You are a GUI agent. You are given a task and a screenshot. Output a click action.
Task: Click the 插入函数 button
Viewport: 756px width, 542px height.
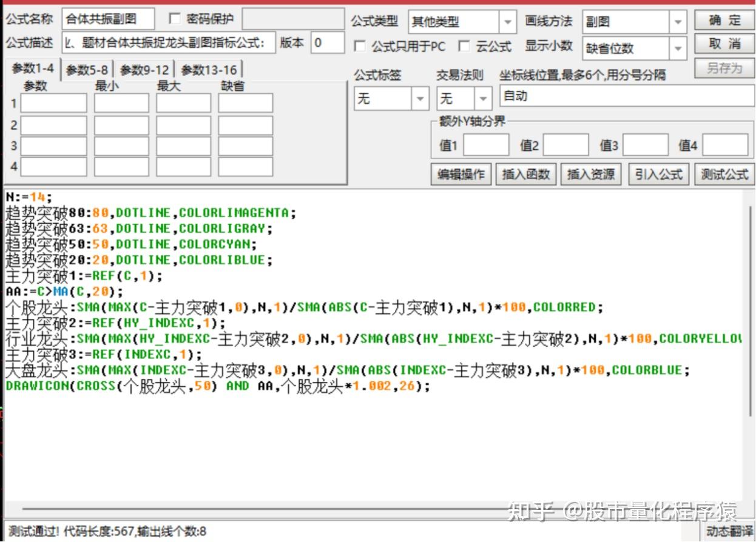(526, 175)
